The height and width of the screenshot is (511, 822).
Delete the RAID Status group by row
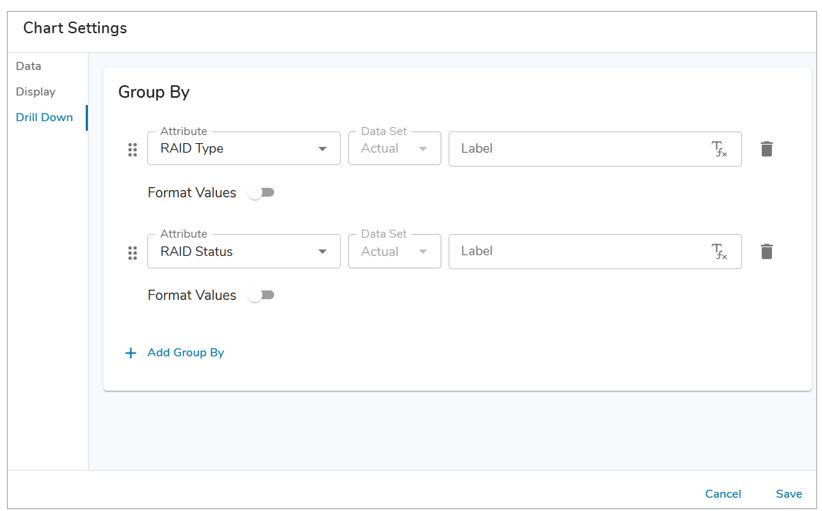767,252
